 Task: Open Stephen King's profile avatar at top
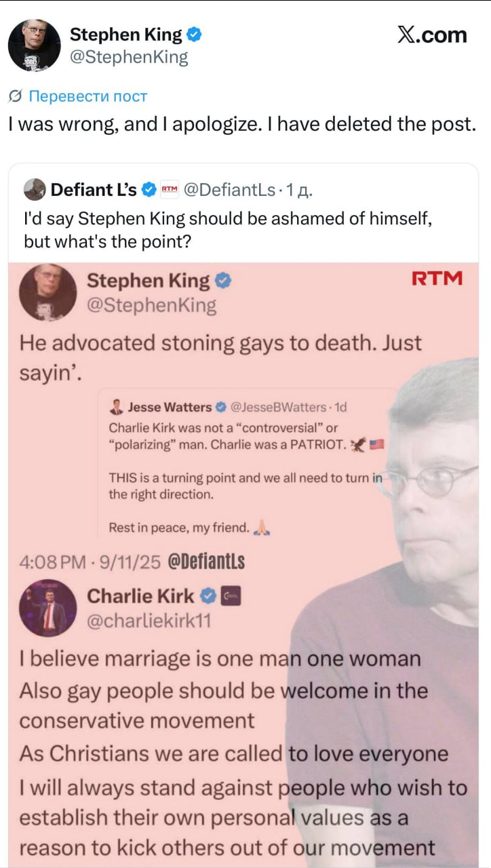click(x=34, y=45)
